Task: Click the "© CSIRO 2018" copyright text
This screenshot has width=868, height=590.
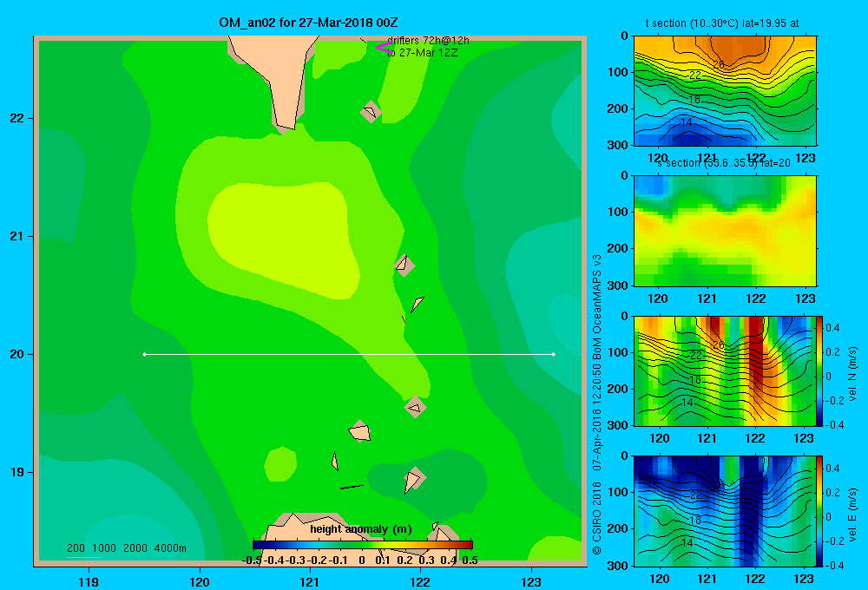Action: (x=597, y=518)
